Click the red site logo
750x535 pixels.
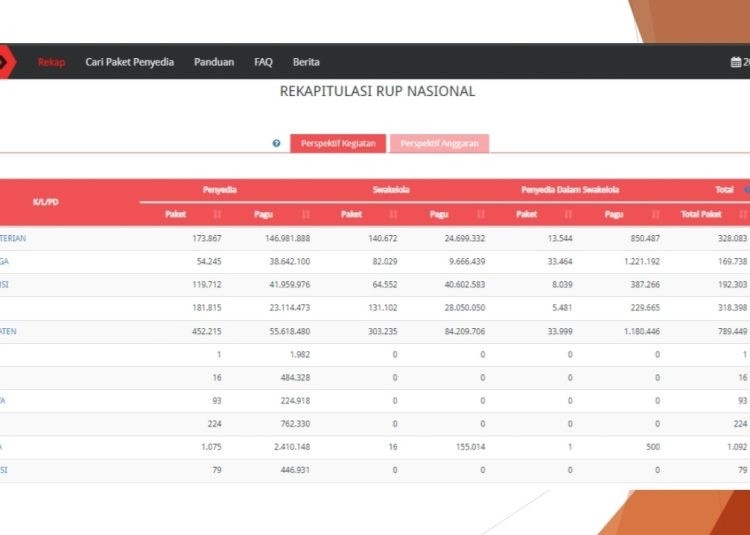pyautogui.click(x=6, y=62)
